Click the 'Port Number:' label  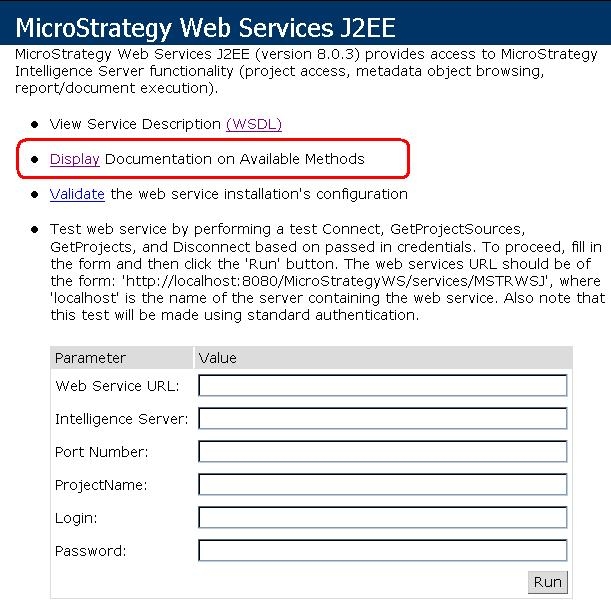point(101,452)
